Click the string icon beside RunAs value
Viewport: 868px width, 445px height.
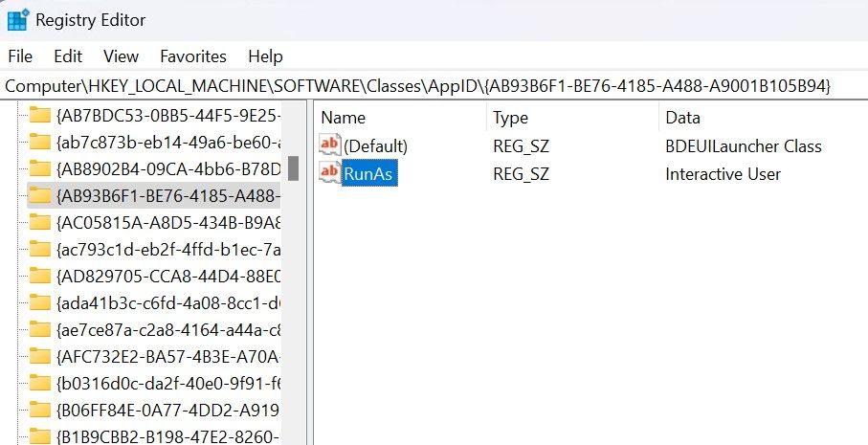[330, 173]
